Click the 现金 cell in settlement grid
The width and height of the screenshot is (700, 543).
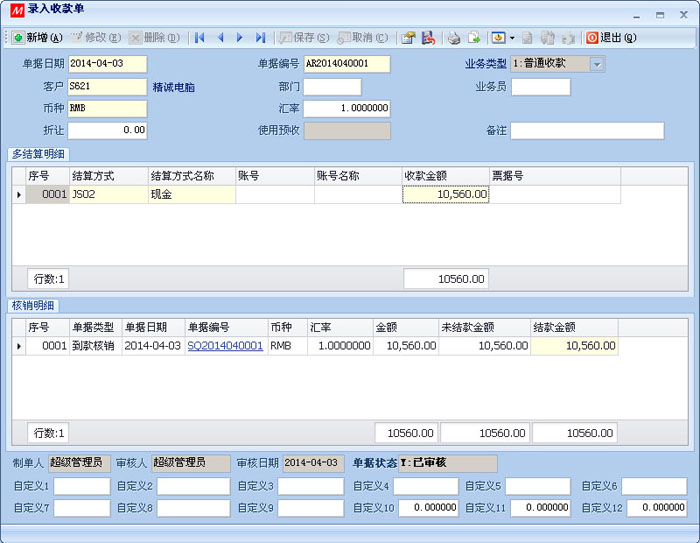192,195
